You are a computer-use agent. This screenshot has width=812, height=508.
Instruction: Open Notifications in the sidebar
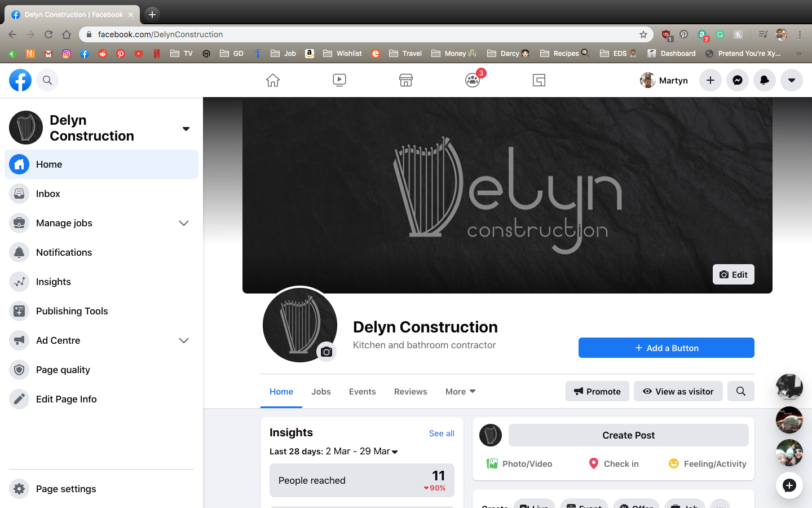pyautogui.click(x=101, y=252)
